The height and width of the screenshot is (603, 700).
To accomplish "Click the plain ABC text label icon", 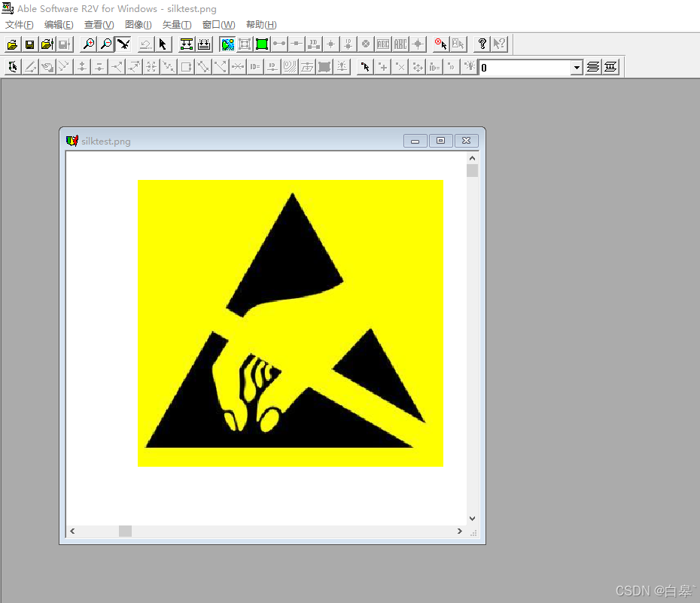I will [x=400, y=44].
